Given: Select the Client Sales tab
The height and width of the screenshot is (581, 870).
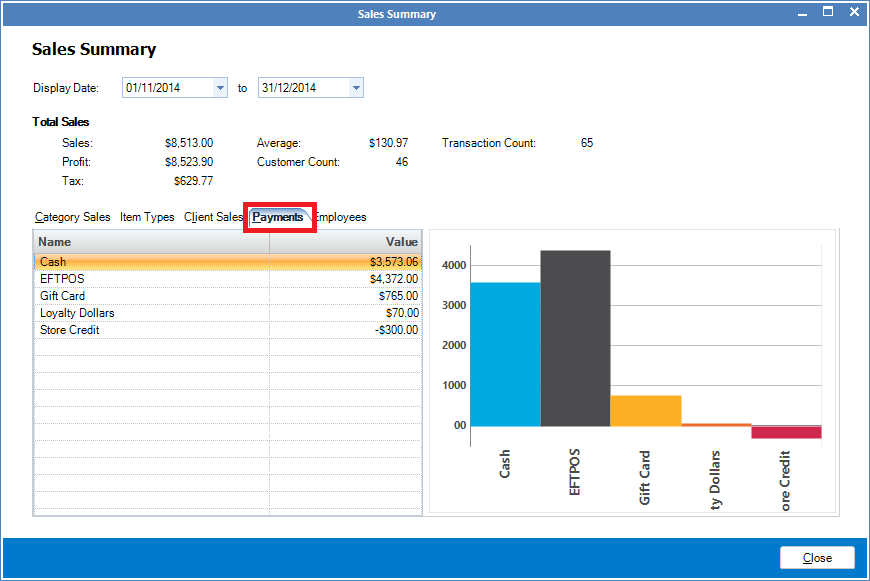Looking at the screenshot, I should (213, 217).
